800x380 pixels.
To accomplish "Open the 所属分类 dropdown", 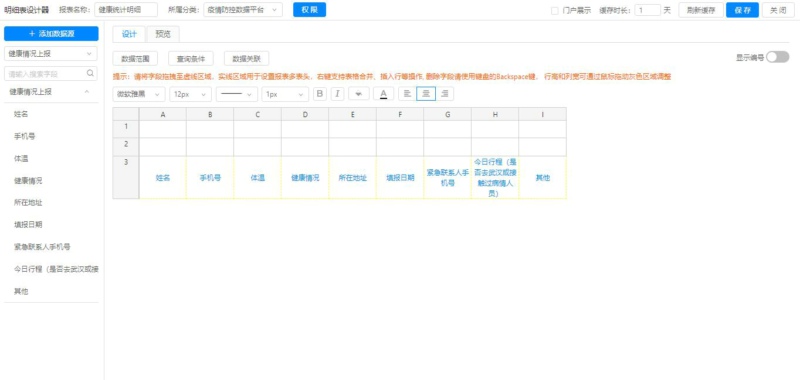I will pos(243,10).
